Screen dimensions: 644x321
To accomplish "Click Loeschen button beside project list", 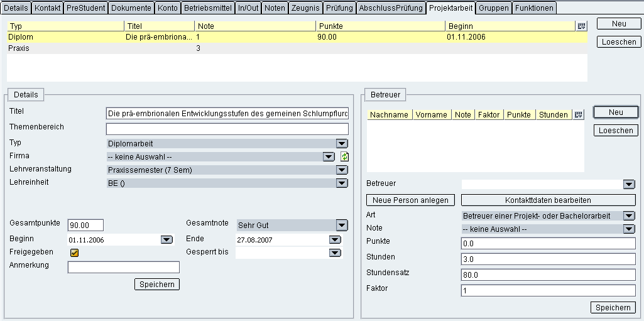I will [x=618, y=43].
